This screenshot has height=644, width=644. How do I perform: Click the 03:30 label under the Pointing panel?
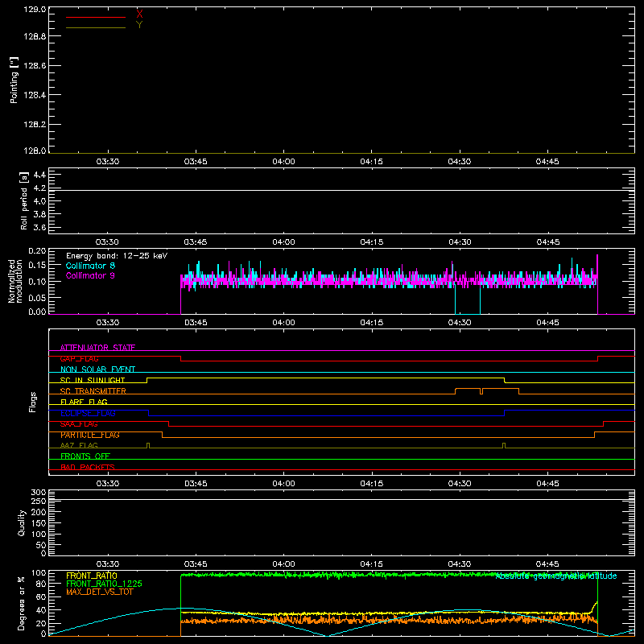tap(108, 162)
